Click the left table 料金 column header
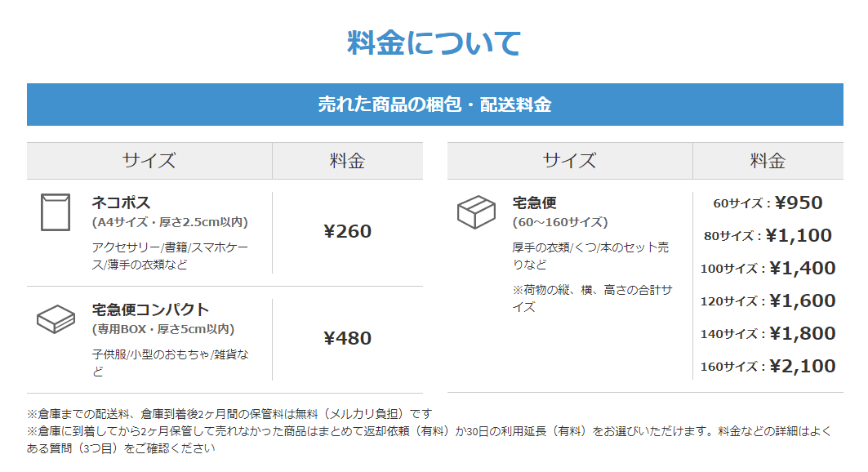868x472 pixels. point(348,161)
